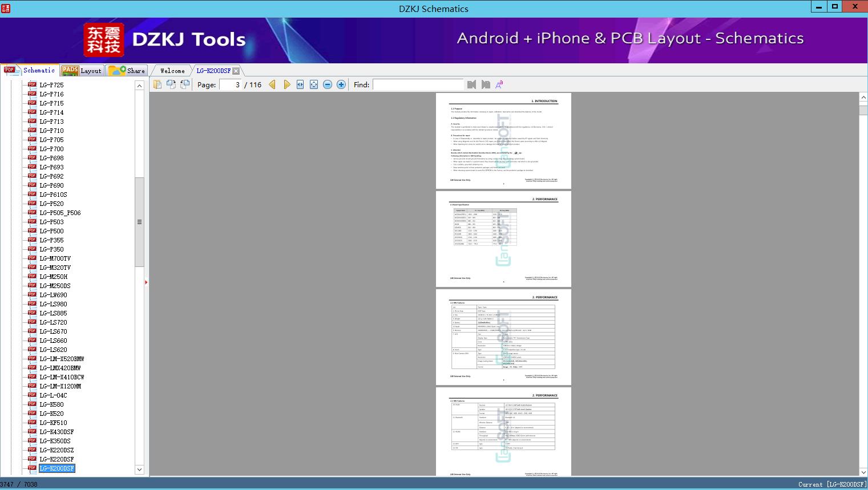Select LG-K430DSF in the list
This screenshot has height=490, width=868.
pyautogui.click(x=56, y=432)
